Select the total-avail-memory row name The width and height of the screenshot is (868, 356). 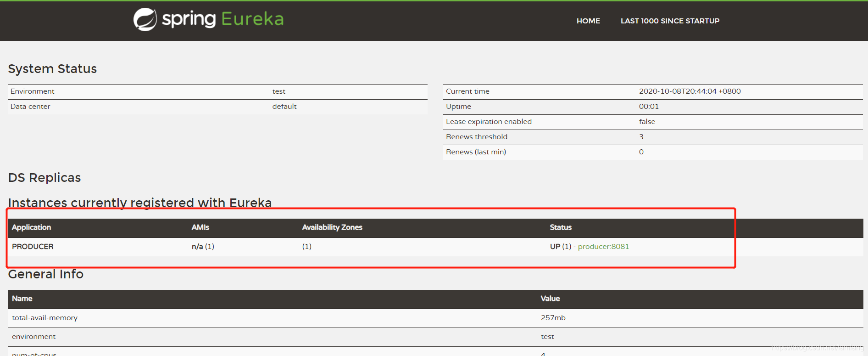tap(45, 318)
